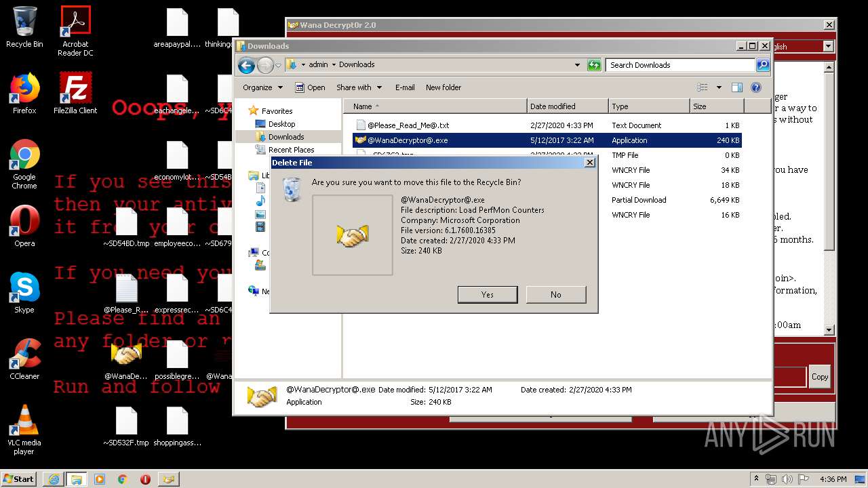
Task: Click the volume speaker icon in system tray
Action: [x=787, y=479]
